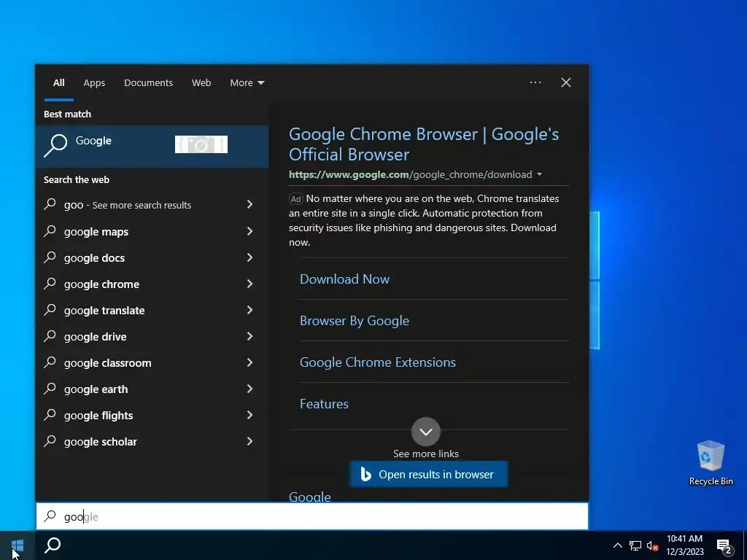Select the 'google drive' suggestion text

coord(96,337)
